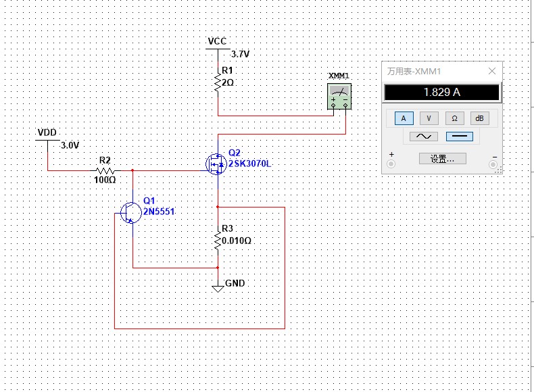Select the GND ground symbol

click(x=218, y=289)
